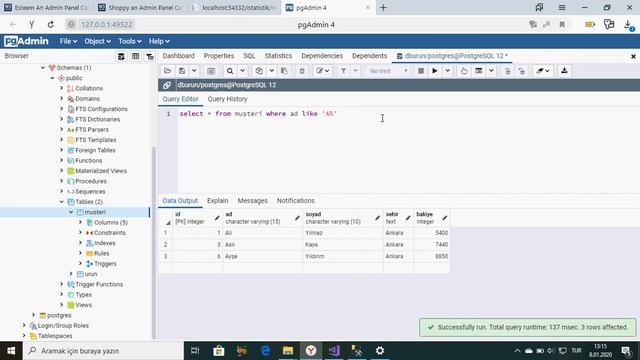
Task: Open the Edit pencil dropdown
Action: point(322,71)
